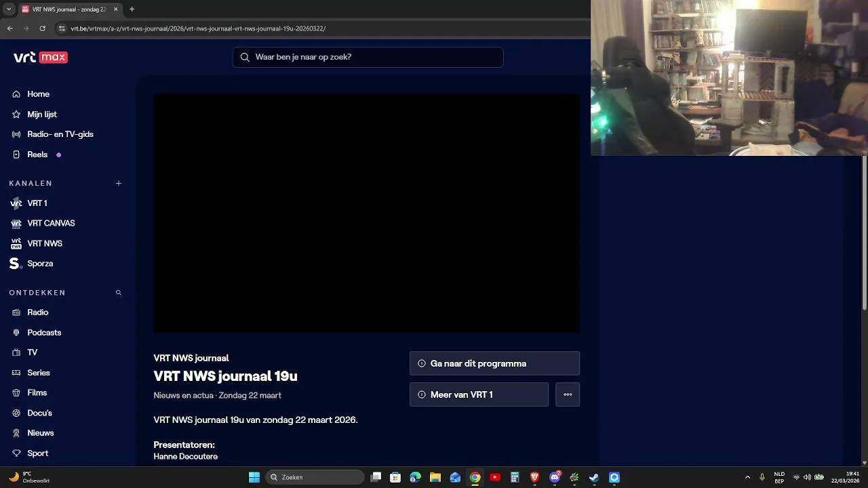Show hidden system tray icons

pos(747,477)
